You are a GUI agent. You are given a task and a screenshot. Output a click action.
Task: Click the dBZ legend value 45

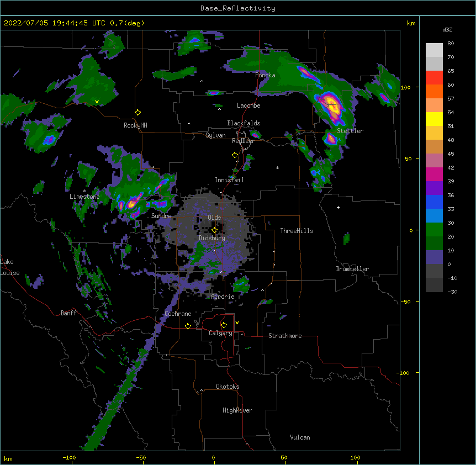pos(451,154)
